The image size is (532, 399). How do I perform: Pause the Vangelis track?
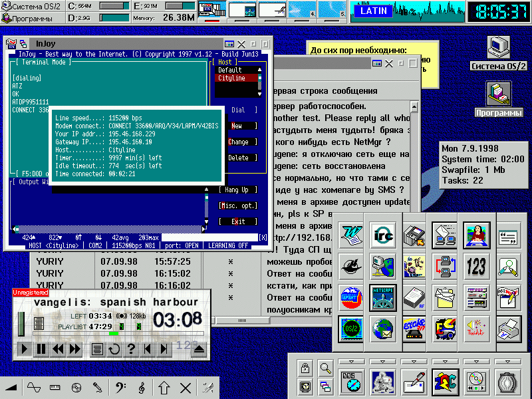(x=41, y=348)
